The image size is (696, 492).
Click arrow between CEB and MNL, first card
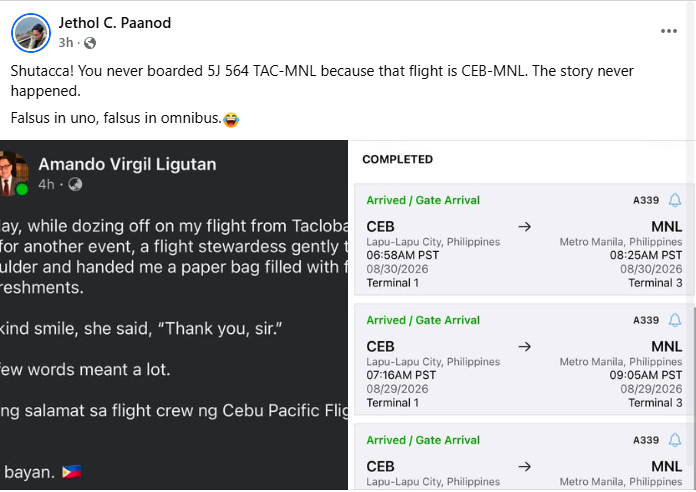click(524, 227)
